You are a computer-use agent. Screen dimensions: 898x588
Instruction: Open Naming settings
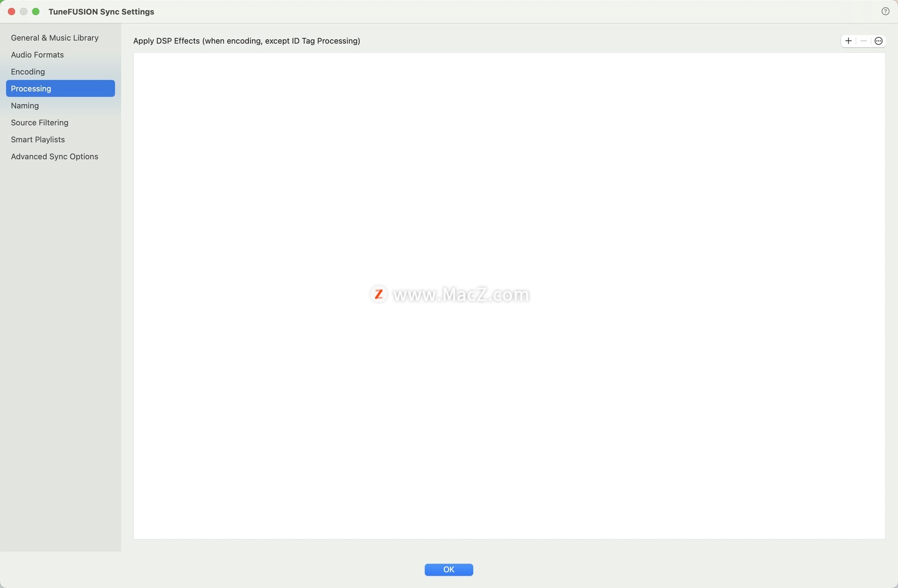pos(60,106)
